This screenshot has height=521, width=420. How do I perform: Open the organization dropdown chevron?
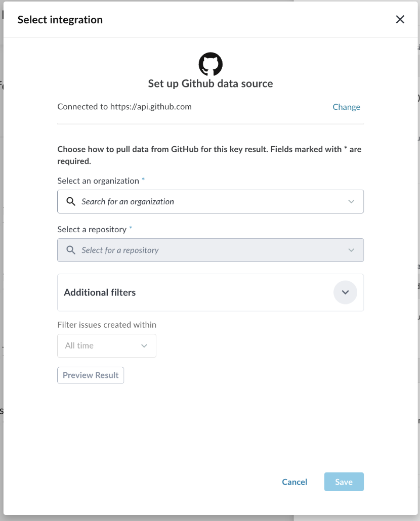[351, 201]
